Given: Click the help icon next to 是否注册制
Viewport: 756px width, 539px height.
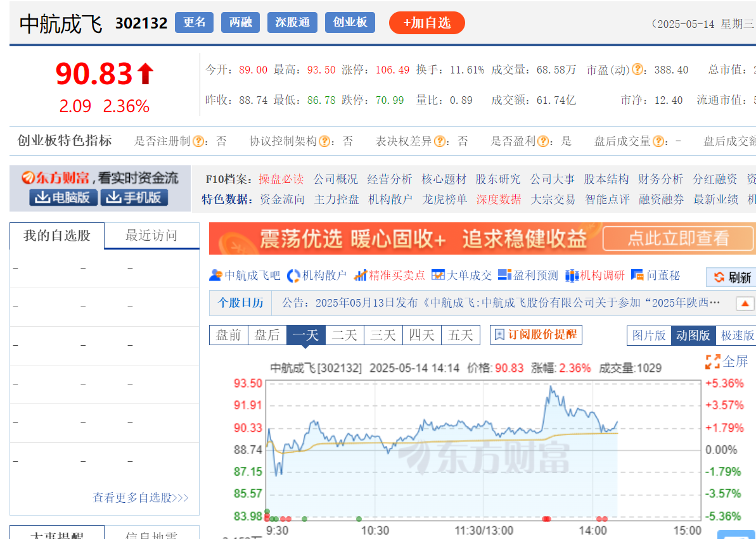Looking at the screenshot, I should [198, 141].
